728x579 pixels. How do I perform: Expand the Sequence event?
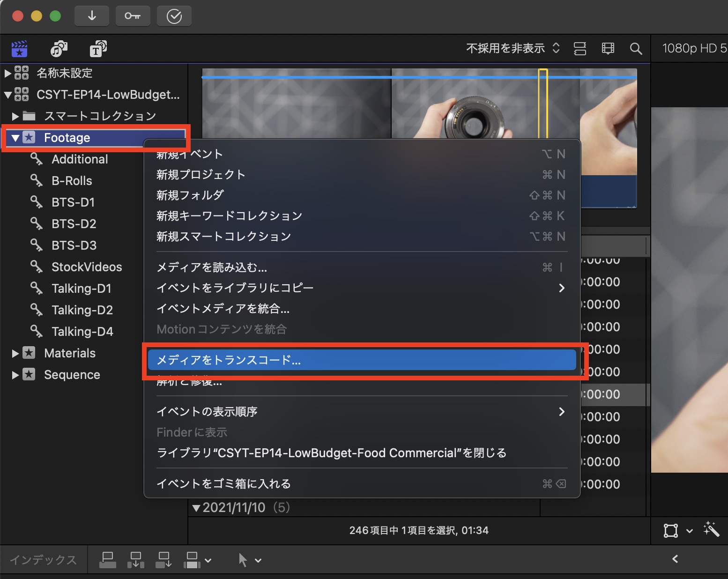(15, 375)
